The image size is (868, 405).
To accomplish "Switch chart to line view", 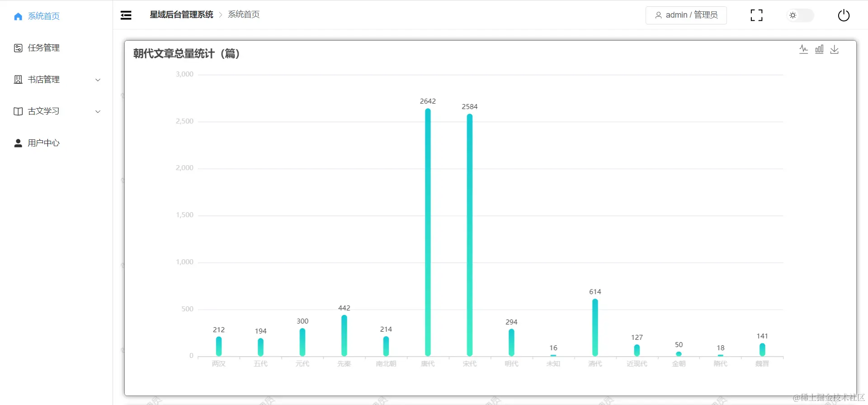I will (x=803, y=49).
